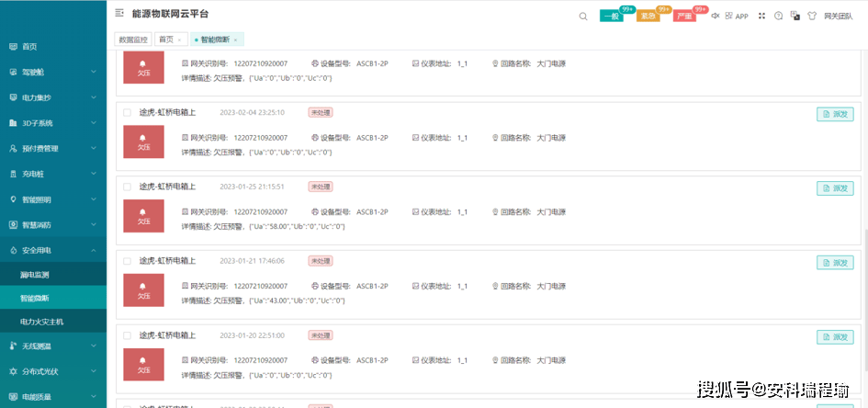Click red 欠压 bell tile for 2023-02-04 alarm
This screenshot has width=868, height=408.
click(143, 142)
